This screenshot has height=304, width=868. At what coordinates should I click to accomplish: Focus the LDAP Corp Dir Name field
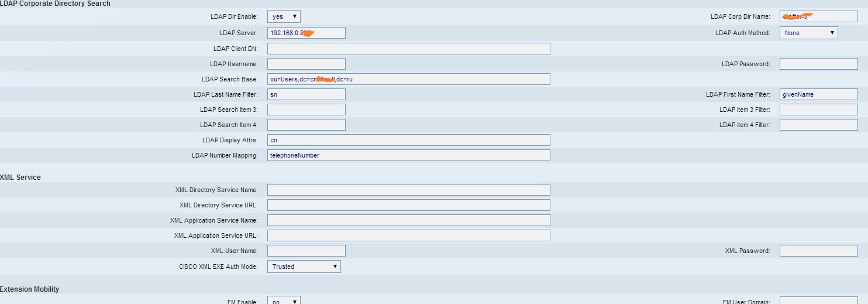click(x=818, y=17)
